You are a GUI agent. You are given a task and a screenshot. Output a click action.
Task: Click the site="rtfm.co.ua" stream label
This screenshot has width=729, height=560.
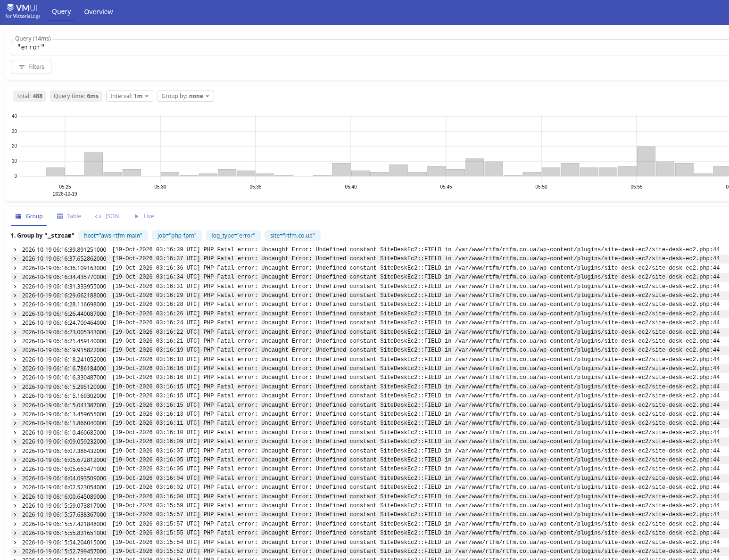coord(292,236)
